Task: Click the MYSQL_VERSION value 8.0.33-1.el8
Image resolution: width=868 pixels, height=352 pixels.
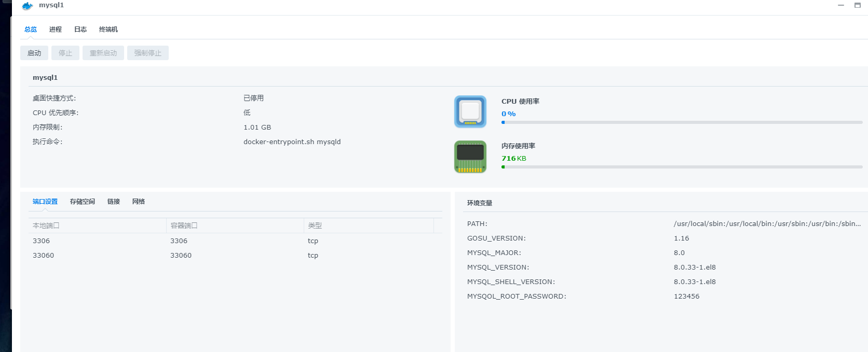Action: 695,267
